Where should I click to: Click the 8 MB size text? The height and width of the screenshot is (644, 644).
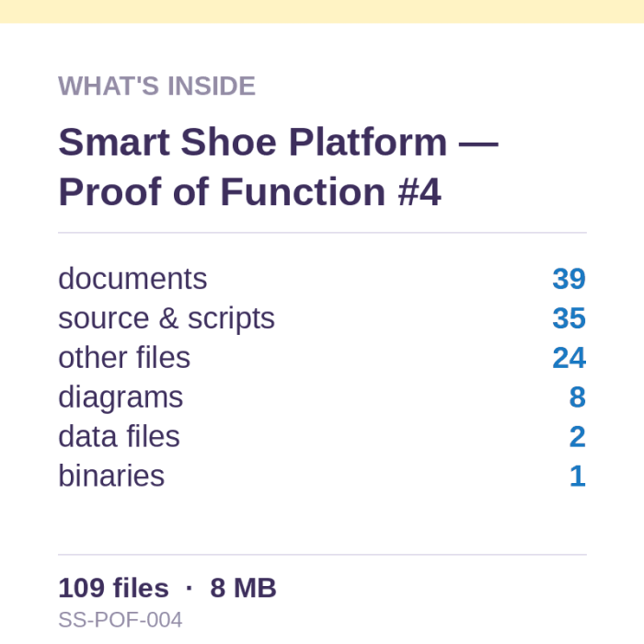pyautogui.click(x=243, y=588)
